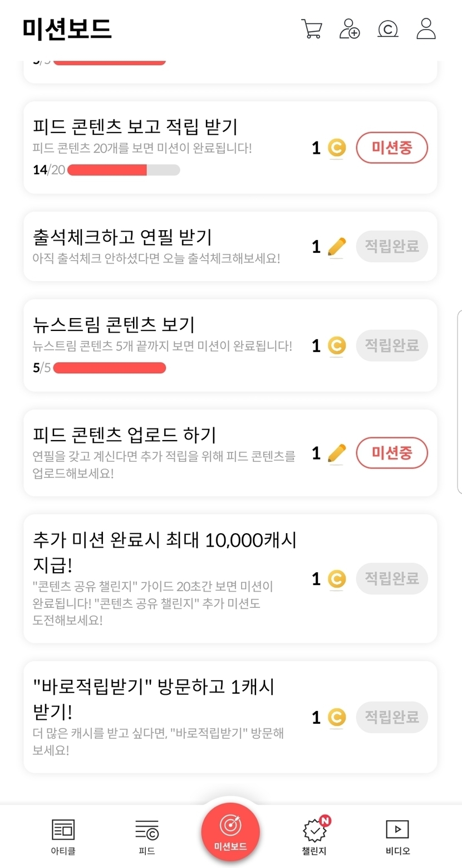Open the 챌린지 tab

pos(314,837)
